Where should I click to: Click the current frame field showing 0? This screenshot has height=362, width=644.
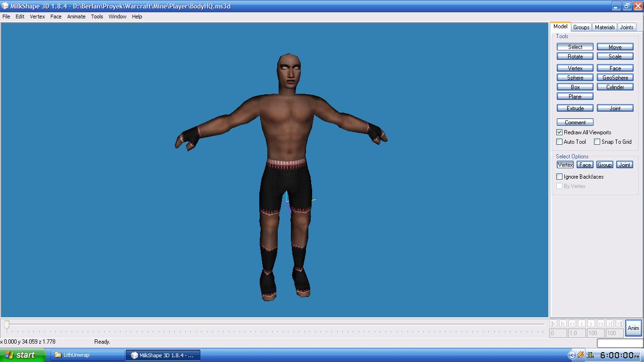[558, 333]
